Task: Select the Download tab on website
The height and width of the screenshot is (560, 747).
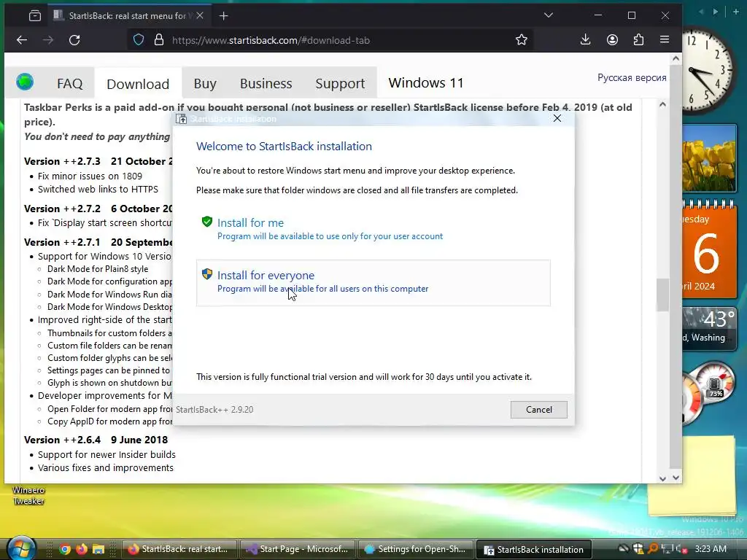Action: 138,85
